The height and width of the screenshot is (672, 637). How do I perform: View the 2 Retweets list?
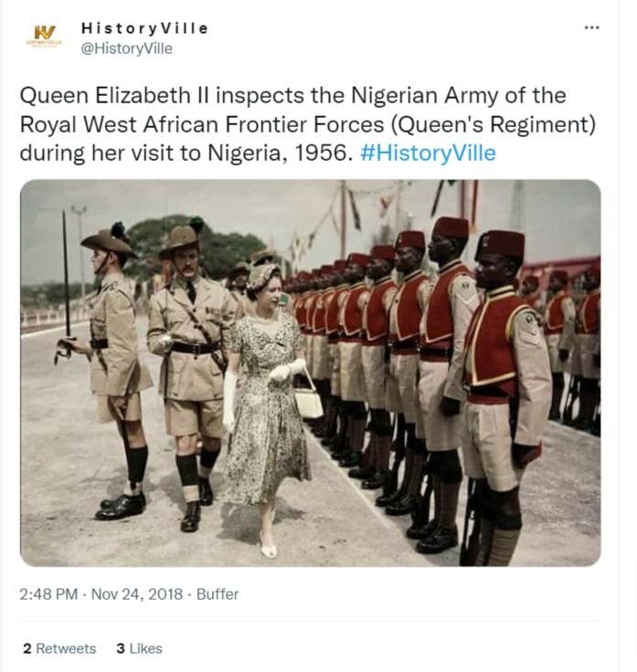coord(59,648)
